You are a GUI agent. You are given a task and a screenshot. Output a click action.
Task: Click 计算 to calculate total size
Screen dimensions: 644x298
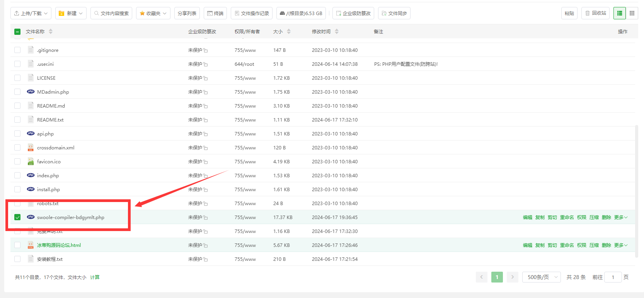click(95, 277)
